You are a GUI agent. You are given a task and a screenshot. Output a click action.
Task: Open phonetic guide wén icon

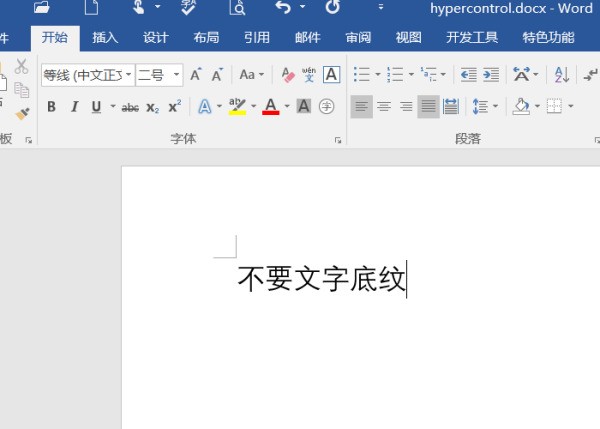pyautogui.click(x=309, y=75)
